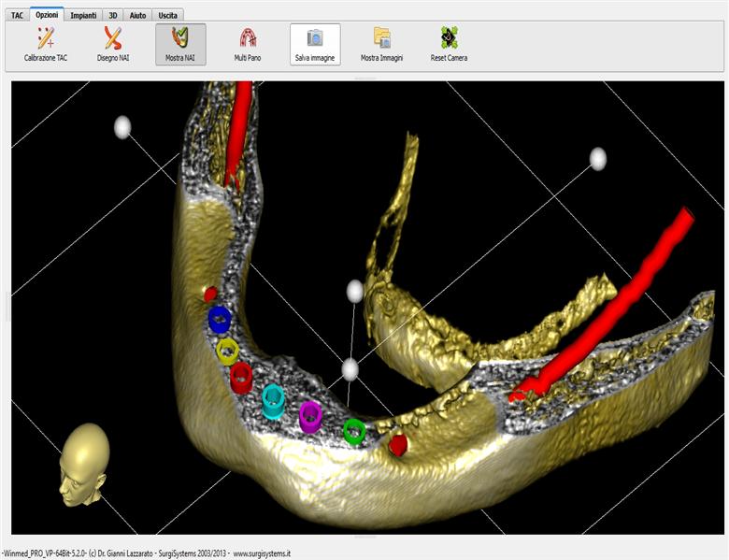The width and height of the screenshot is (729, 560).
Task: Click the small red marker above blue implant
Action: pos(210,294)
